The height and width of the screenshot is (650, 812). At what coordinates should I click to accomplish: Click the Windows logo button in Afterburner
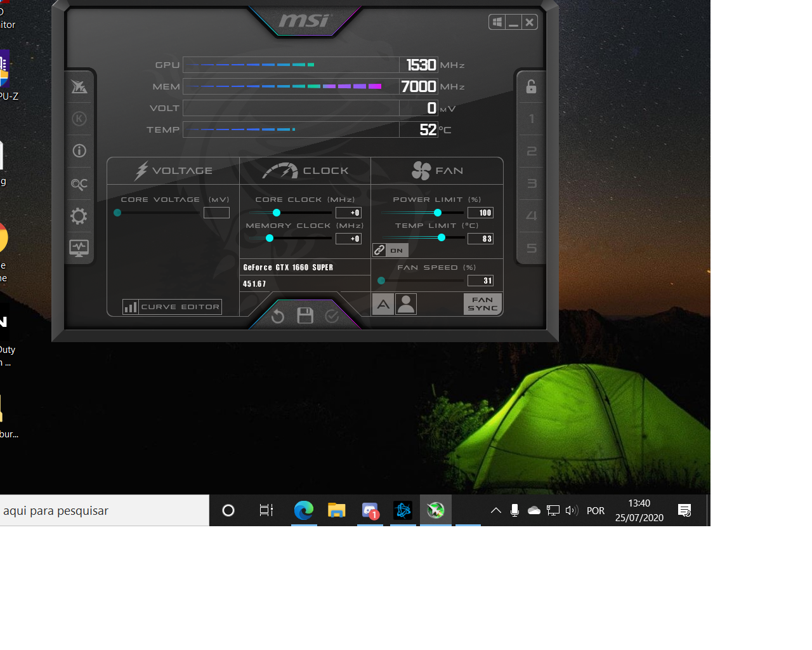pyautogui.click(x=497, y=22)
